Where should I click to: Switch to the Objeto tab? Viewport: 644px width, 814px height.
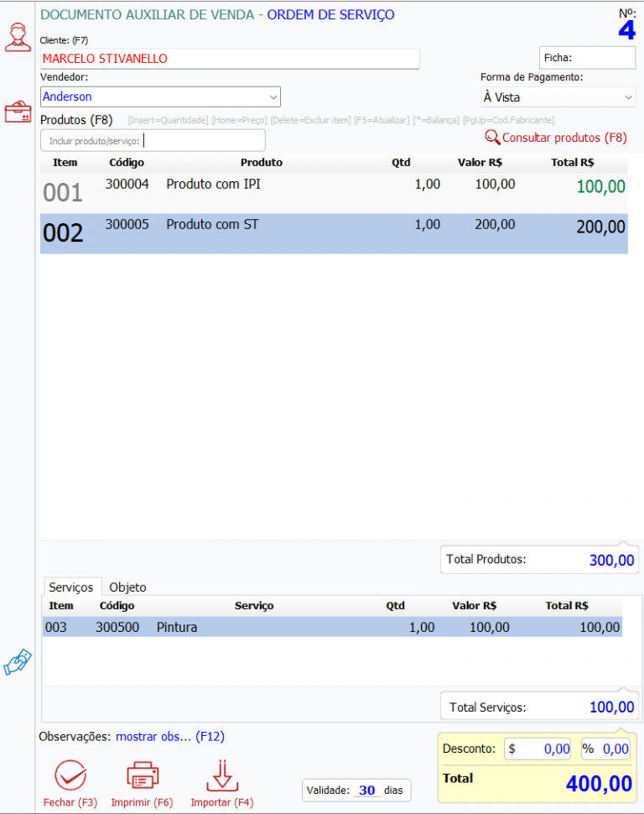(127, 587)
